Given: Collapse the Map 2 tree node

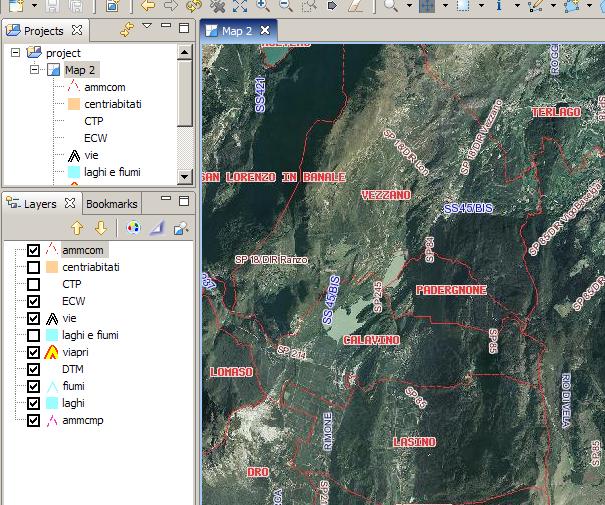Looking at the screenshot, I should (x=33, y=70).
